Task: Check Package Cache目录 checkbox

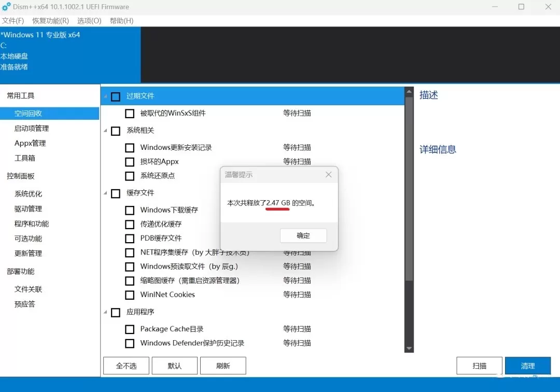Action: point(130,329)
